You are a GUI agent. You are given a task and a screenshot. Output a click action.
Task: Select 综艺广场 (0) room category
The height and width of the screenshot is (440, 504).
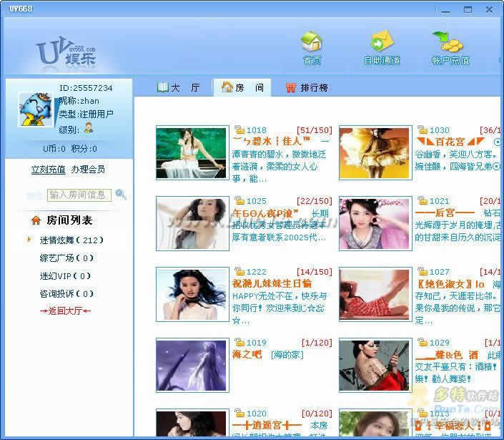click(66, 258)
